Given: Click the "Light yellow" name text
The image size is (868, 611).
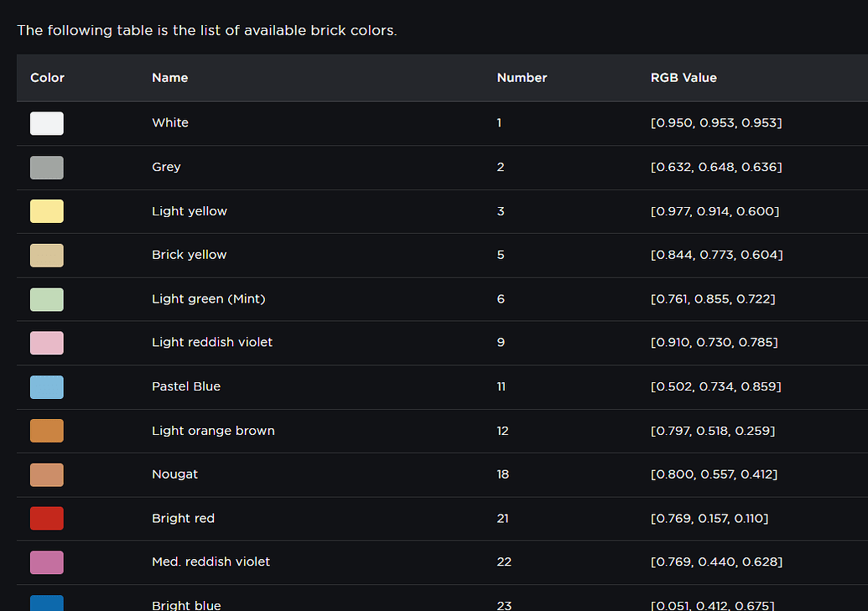Looking at the screenshot, I should pos(190,211).
